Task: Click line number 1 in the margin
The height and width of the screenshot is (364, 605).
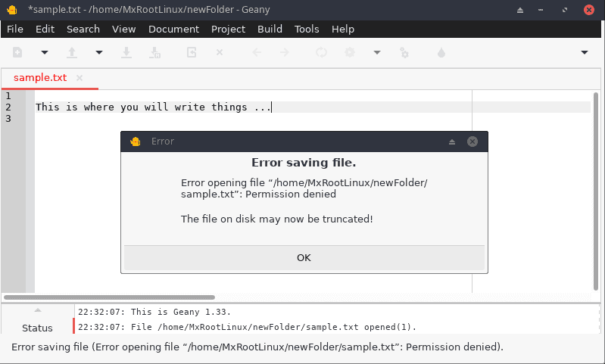Action: click(8, 95)
